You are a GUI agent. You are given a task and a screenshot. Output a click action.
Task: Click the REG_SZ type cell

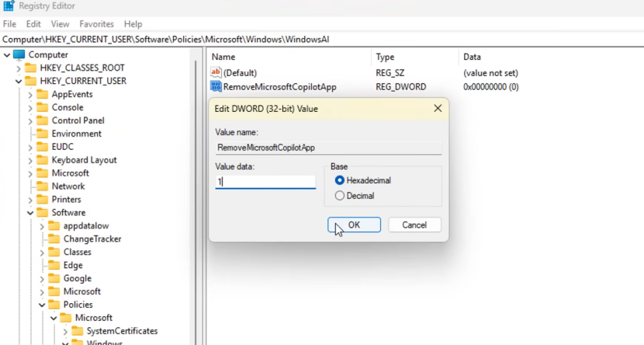[x=390, y=73]
